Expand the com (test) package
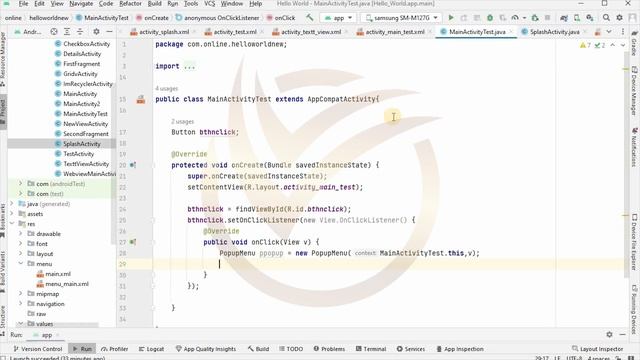The image size is (640, 360). coord(20,193)
